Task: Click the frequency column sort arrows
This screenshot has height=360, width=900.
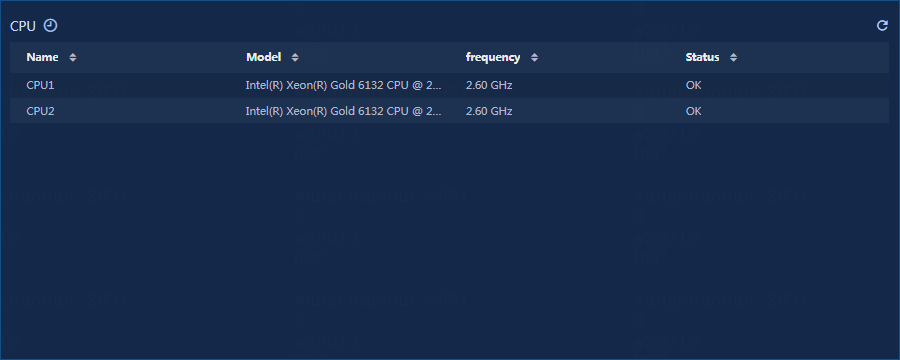Action: 534,57
